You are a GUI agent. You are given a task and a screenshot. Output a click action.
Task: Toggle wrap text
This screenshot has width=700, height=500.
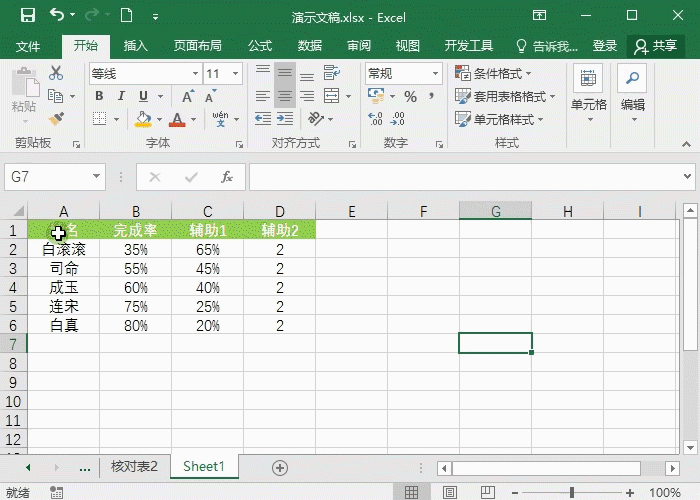pos(332,72)
